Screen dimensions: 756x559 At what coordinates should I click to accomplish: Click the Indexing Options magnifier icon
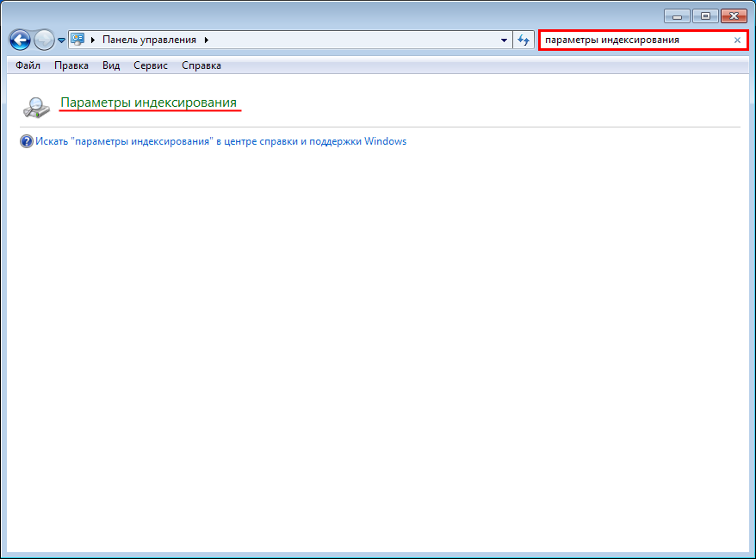point(35,106)
